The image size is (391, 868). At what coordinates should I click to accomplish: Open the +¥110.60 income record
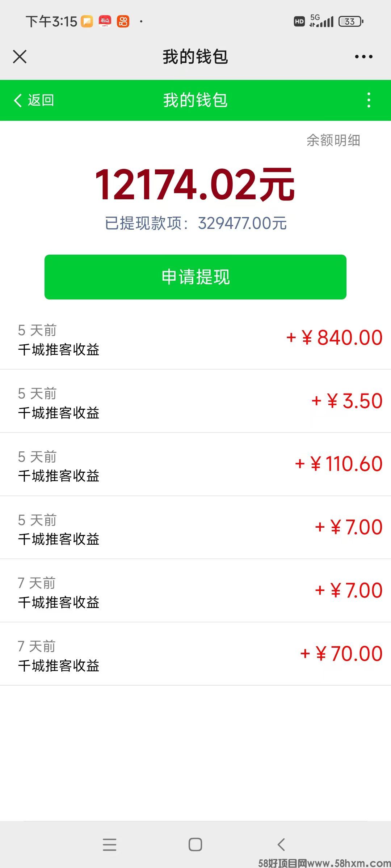(195, 464)
